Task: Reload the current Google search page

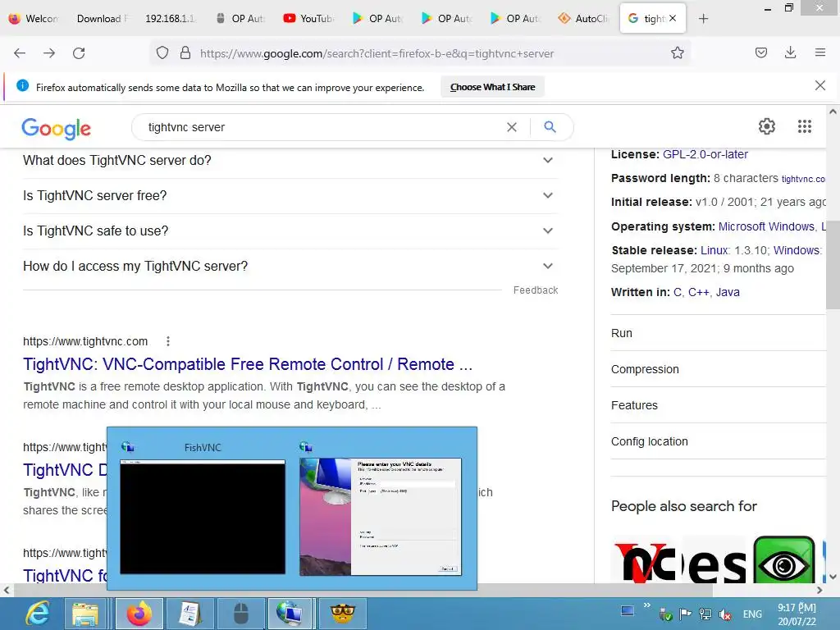Action: click(79, 53)
